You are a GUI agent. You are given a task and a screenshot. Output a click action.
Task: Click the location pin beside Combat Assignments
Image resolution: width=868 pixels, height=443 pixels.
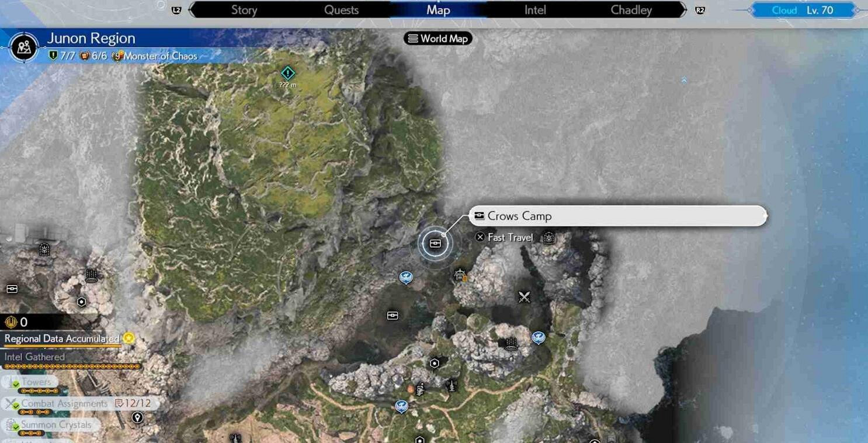tap(137, 417)
